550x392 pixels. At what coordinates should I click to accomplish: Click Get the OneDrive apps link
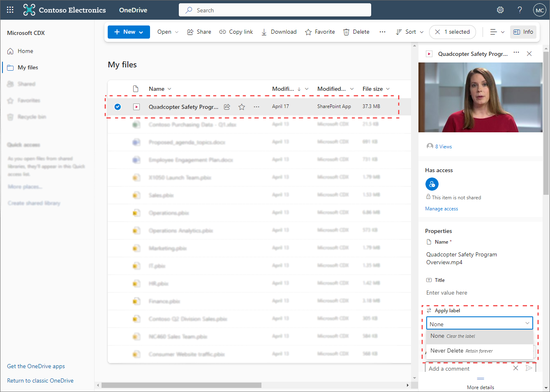click(36, 366)
